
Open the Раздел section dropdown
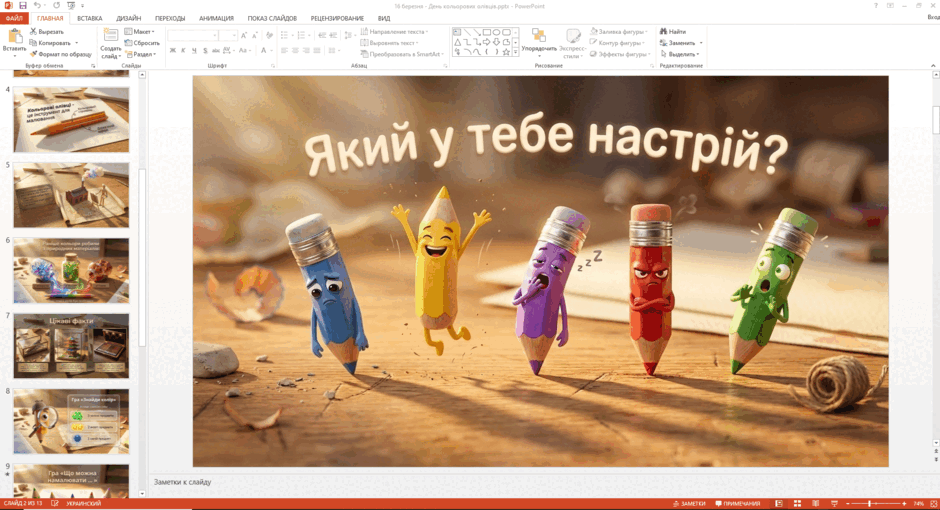tap(141, 54)
